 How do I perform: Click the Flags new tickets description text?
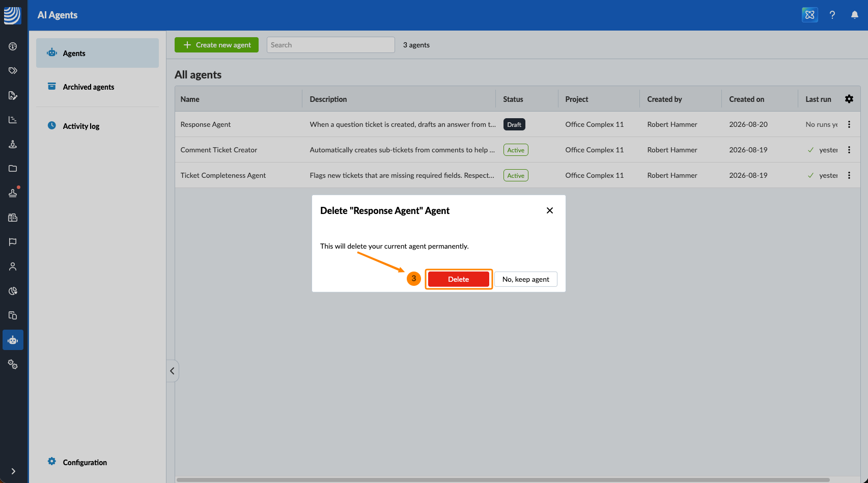402,175
